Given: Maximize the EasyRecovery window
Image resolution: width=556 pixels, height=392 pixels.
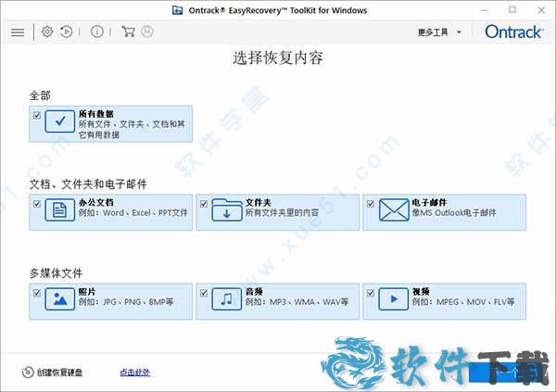Looking at the screenshot, I should [x=512, y=10].
